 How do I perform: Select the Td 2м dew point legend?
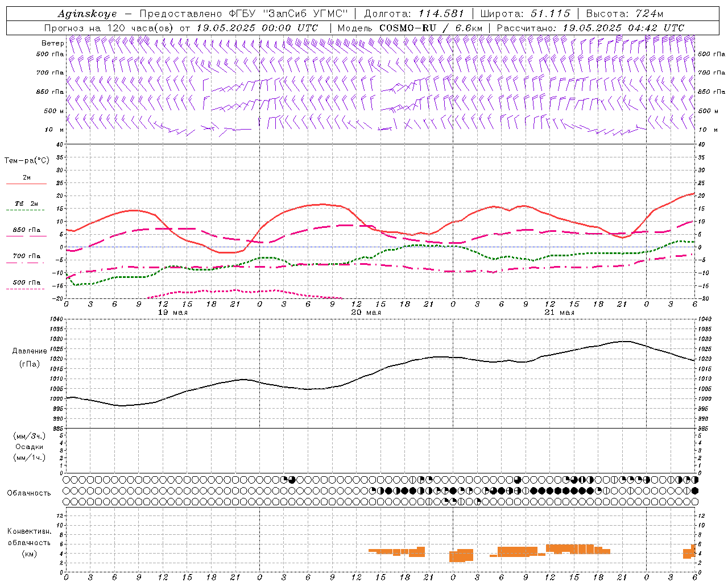26,206
